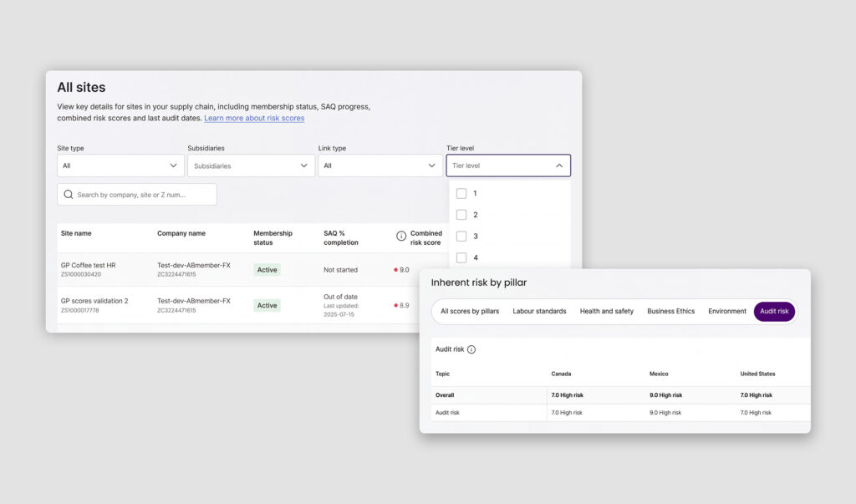
Task: Switch to Labour standards tab
Action: tap(539, 311)
